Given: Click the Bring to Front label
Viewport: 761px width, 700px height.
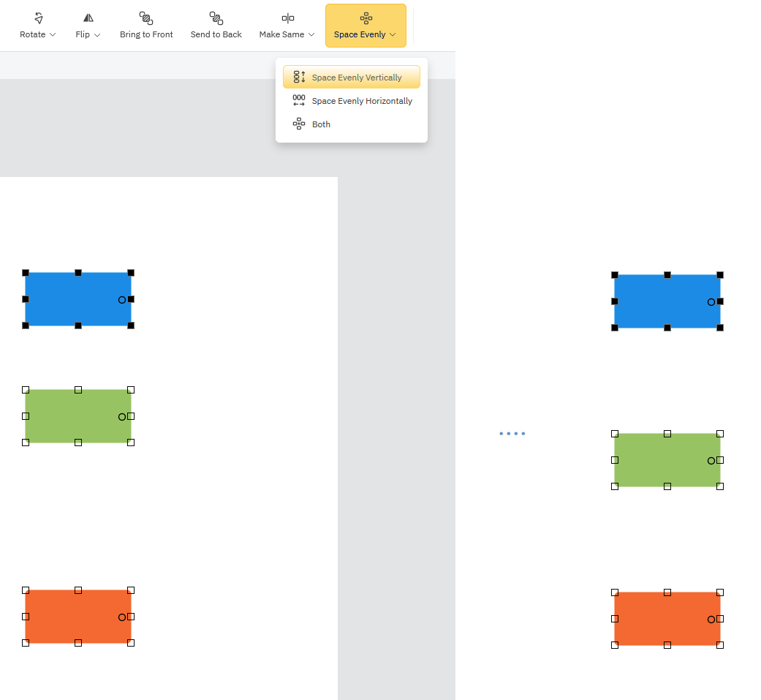Looking at the screenshot, I should 146,34.
